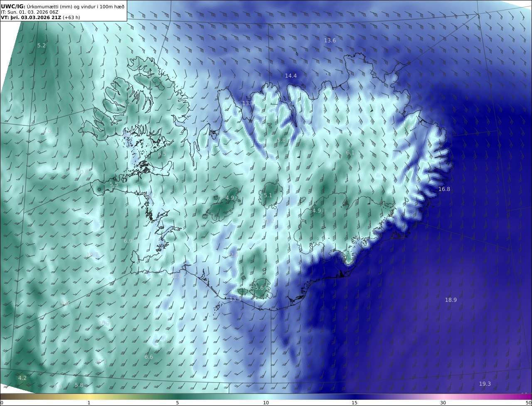Screen dimensions: 532x406
Task: Click the 5 tick label on the color scale
Action: (x=177, y=403)
